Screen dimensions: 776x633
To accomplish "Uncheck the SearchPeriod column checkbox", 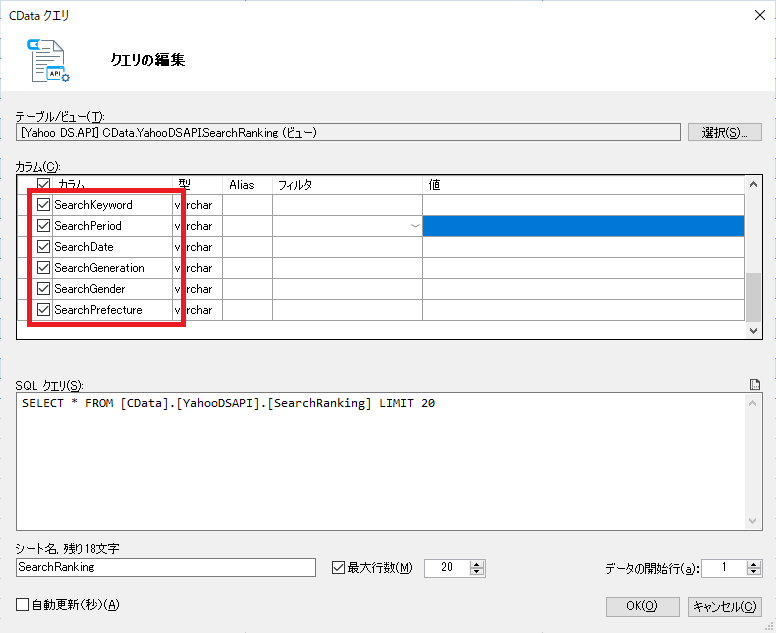I will click(44, 226).
